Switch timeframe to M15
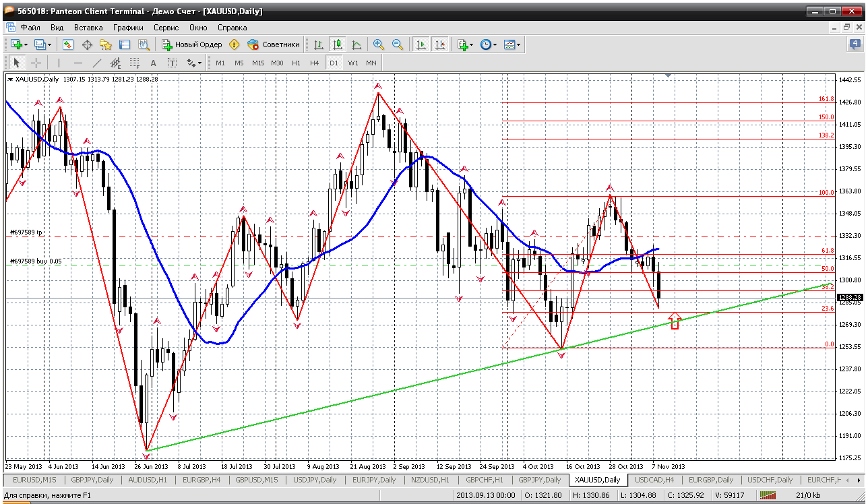This screenshot has height=504, width=868. tap(258, 63)
